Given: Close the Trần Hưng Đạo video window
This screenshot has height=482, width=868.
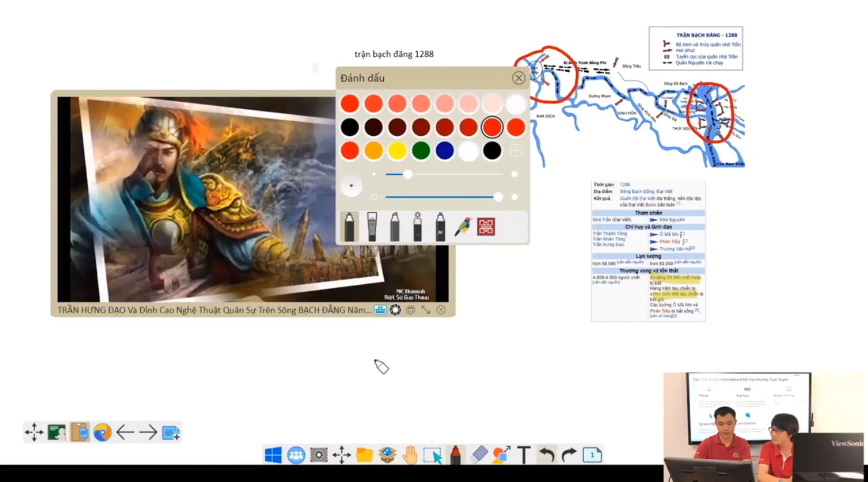Looking at the screenshot, I should pos(441,310).
